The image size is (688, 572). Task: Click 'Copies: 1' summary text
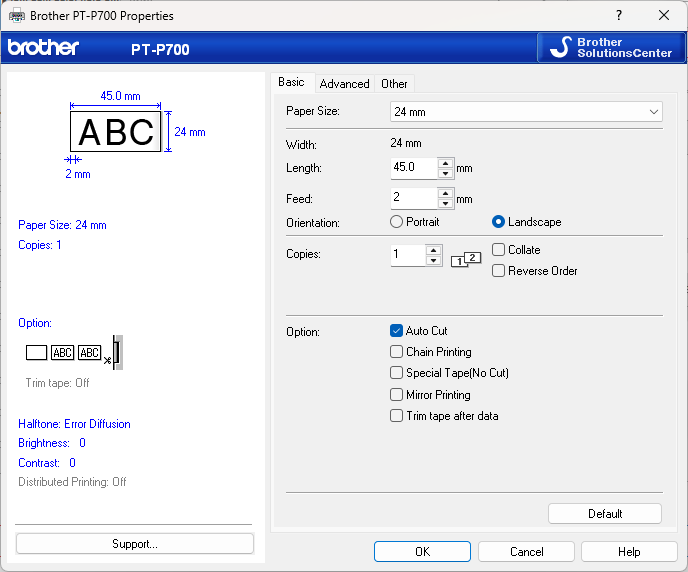(39, 245)
